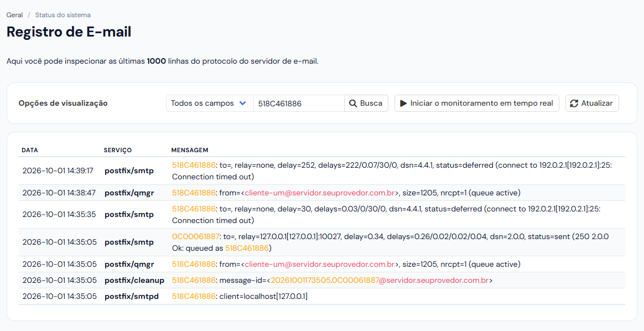
Task: Click the blue chevron in the field selector
Action: 243,104
